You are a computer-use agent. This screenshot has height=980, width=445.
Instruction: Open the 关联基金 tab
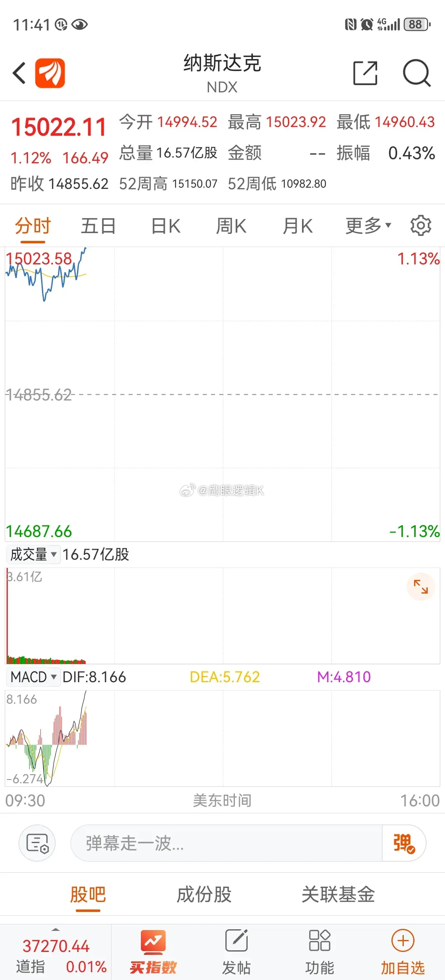pyautogui.click(x=338, y=895)
